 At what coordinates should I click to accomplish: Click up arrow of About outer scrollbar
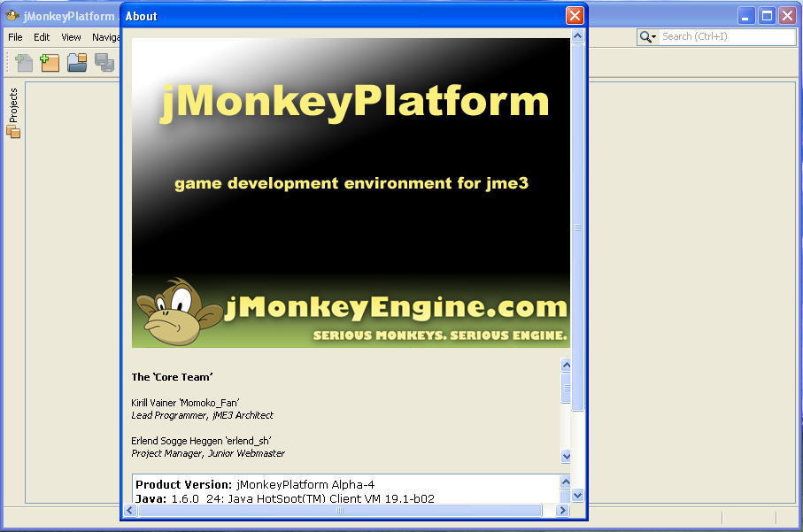(577, 35)
